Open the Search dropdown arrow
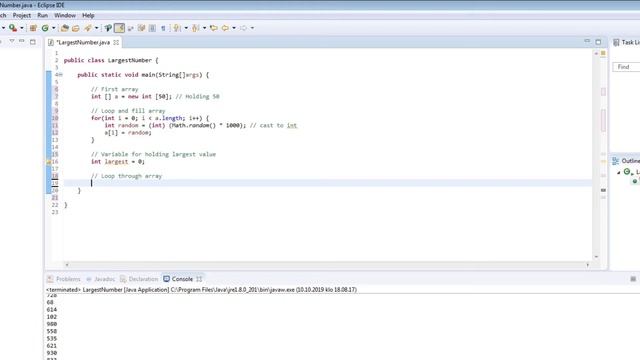The image size is (640, 360). (x=96, y=28)
